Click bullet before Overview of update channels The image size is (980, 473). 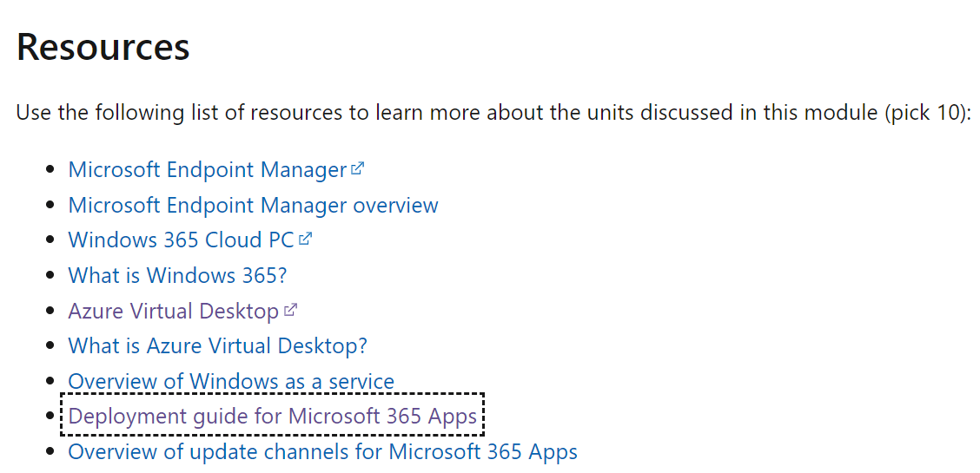point(50,453)
